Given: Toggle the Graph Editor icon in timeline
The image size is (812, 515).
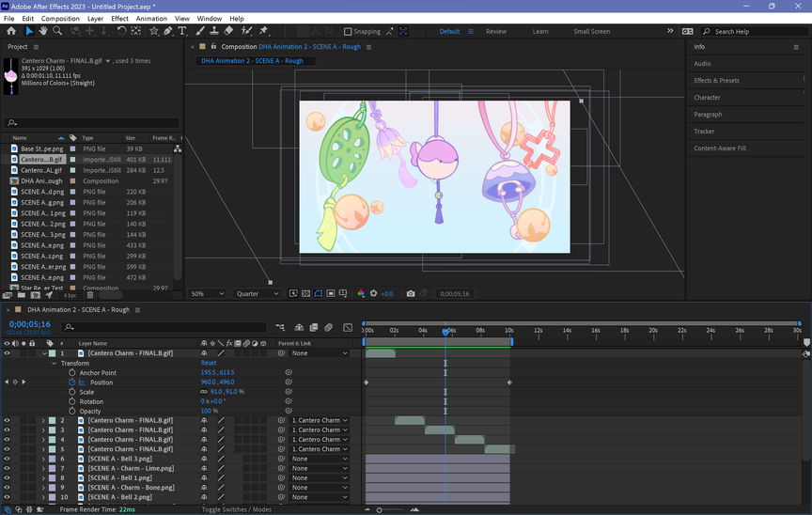Looking at the screenshot, I should tap(348, 328).
